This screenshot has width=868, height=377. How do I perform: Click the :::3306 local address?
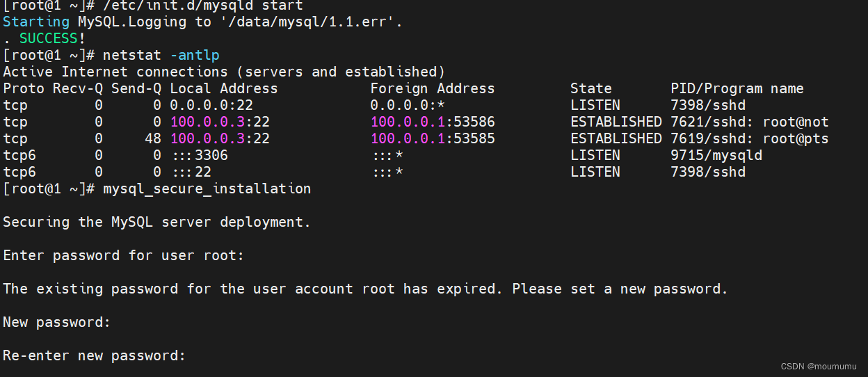pos(199,155)
